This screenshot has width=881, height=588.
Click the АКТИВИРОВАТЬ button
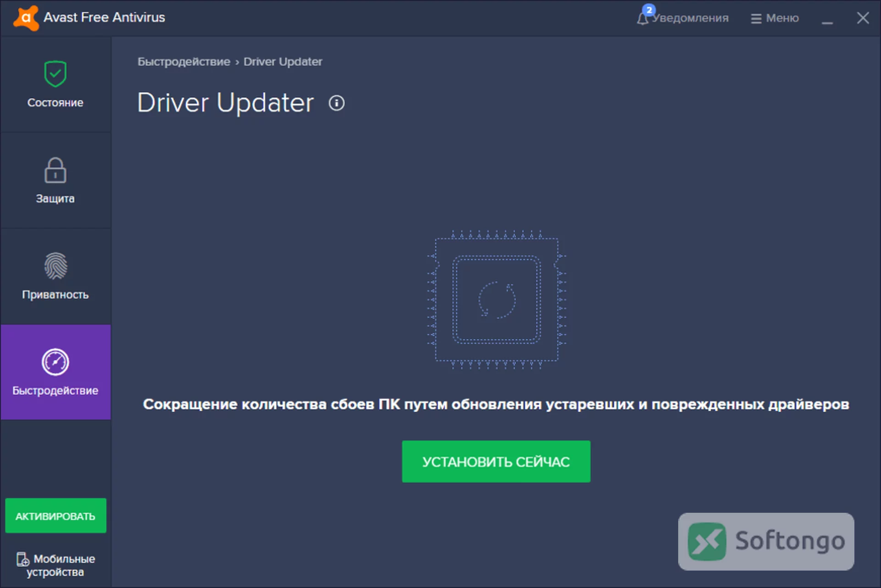pyautogui.click(x=56, y=516)
